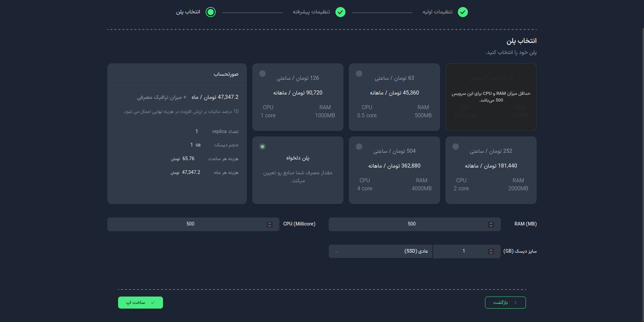
Task: Click the 362,880 تومان monthly price text
Action: point(394,166)
